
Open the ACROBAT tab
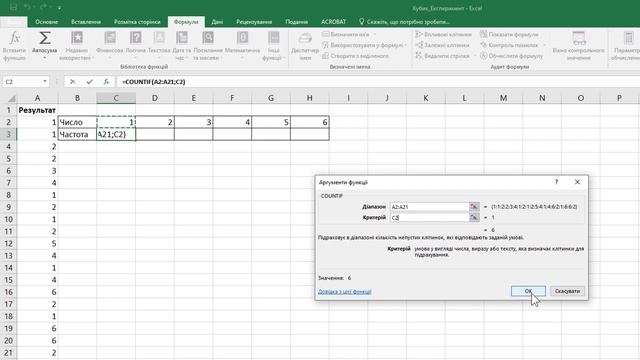[x=333, y=22]
